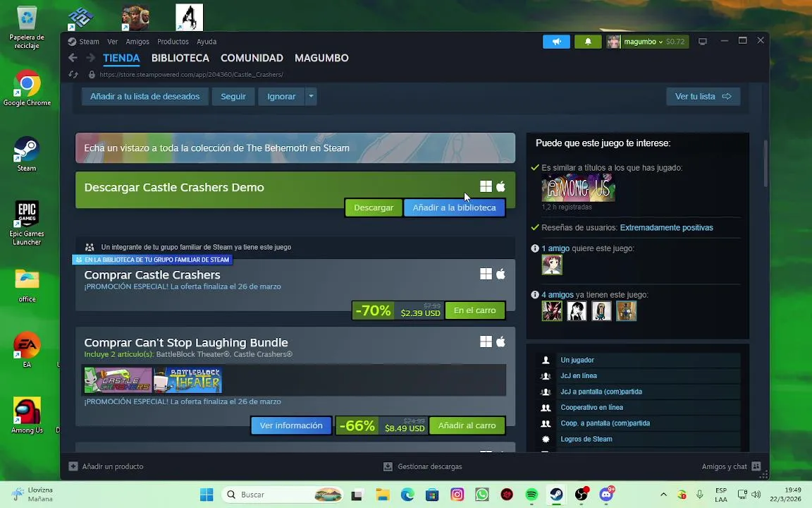The width and height of the screenshot is (812, 508).
Task: Open Spotify from the taskbar
Action: coord(531,495)
